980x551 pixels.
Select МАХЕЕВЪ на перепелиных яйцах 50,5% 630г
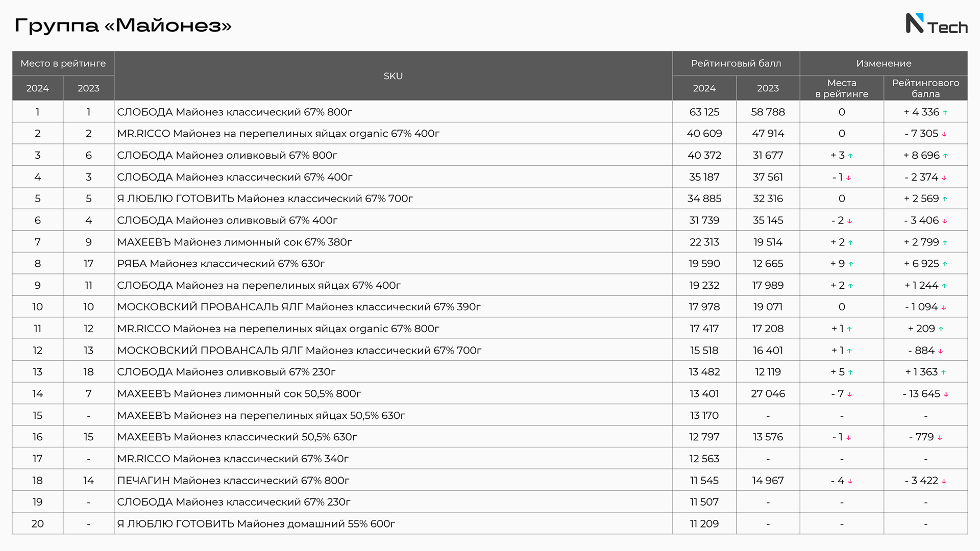coord(490,415)
